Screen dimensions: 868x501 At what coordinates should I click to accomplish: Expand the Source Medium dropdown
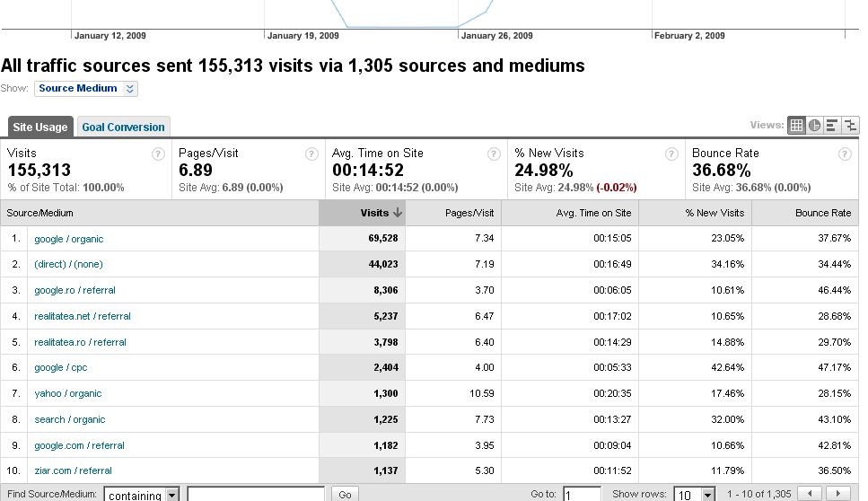(x=86, y=88)
